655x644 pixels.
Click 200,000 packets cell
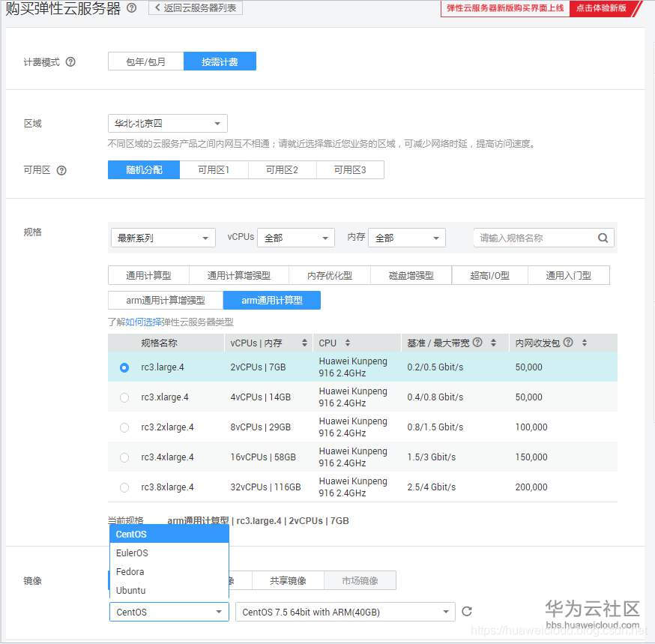[531, 487]
